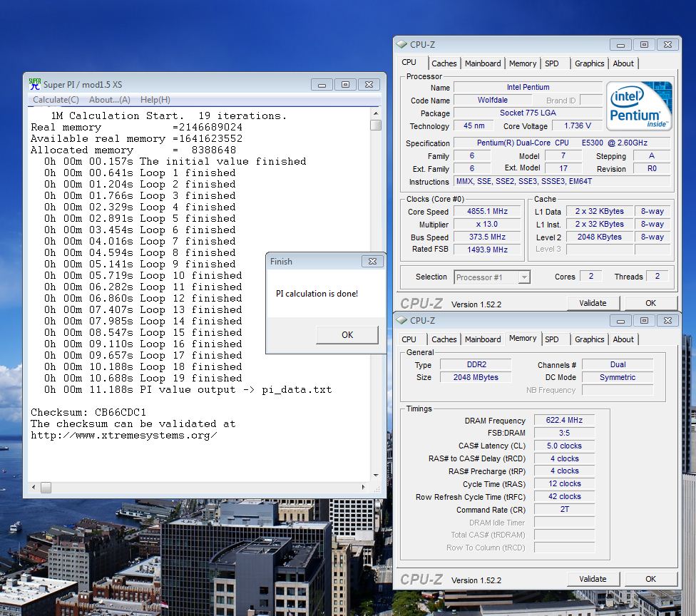Switch to About tab in upper CPU-Z window
Viewport: 696px width, 616px height.
623,63
